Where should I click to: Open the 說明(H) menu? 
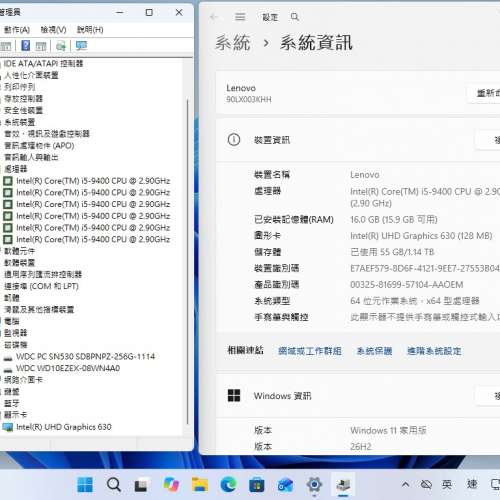pos(90,30)
